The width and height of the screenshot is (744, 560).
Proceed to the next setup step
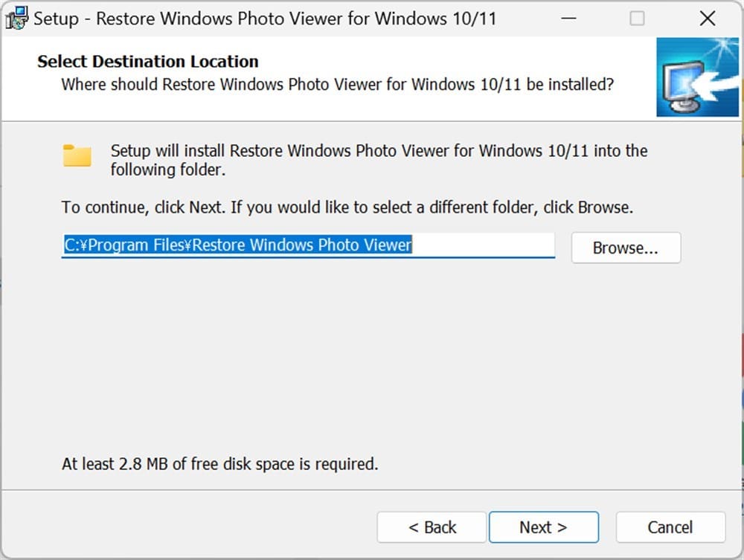click(x=544, y=527)
